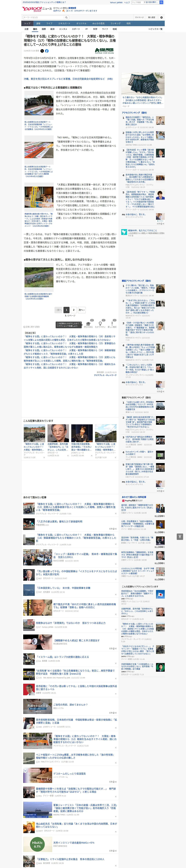Image resolution: width=186 pixels, height=868 pixels.
Task: Click the Yahoo! JAPAN ニュース logo
Action: (x=37, y=9)
